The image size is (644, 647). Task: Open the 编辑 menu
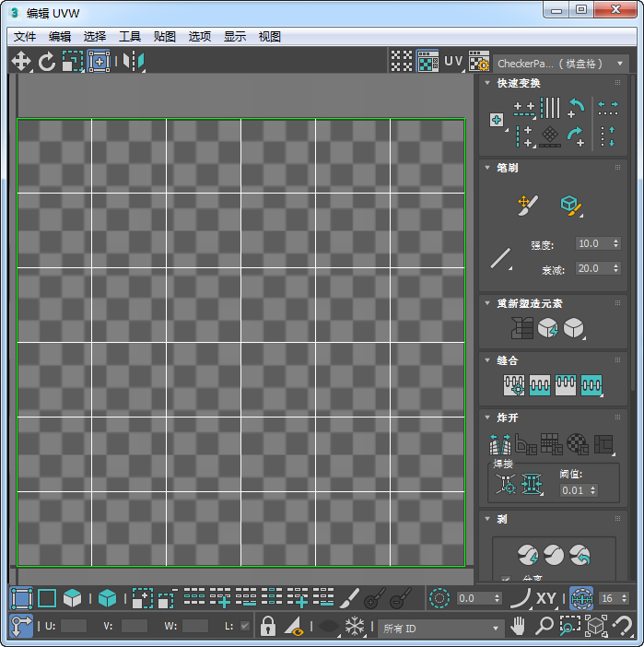(x=60, y=37)
